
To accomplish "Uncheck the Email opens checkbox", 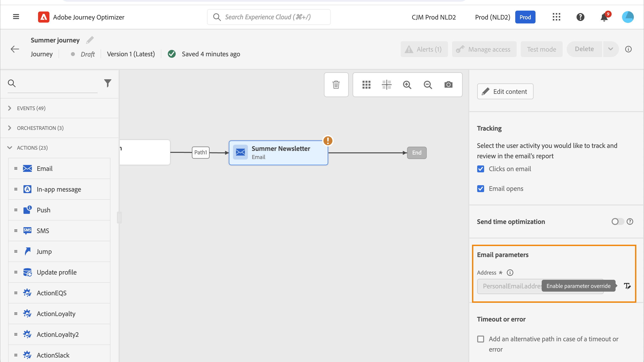I will 480,189.
